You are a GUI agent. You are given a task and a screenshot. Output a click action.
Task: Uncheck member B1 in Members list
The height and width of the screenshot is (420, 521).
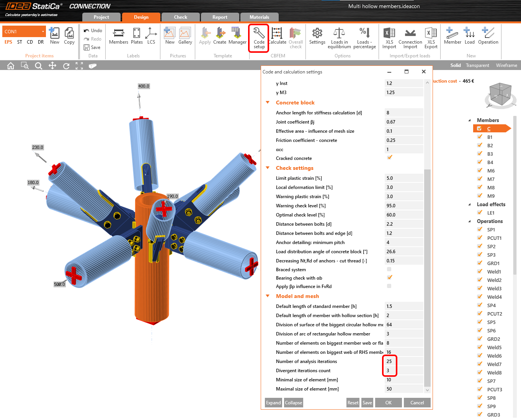480,137
